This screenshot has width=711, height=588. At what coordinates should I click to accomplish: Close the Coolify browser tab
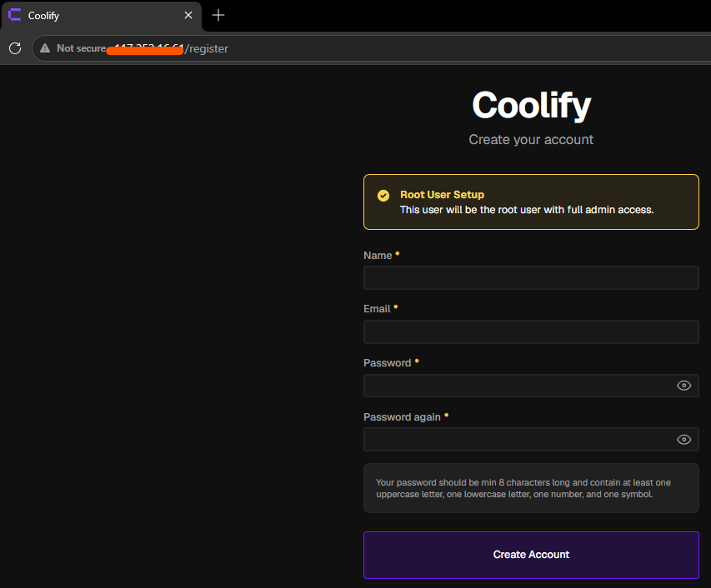click(x=188, y=15)
